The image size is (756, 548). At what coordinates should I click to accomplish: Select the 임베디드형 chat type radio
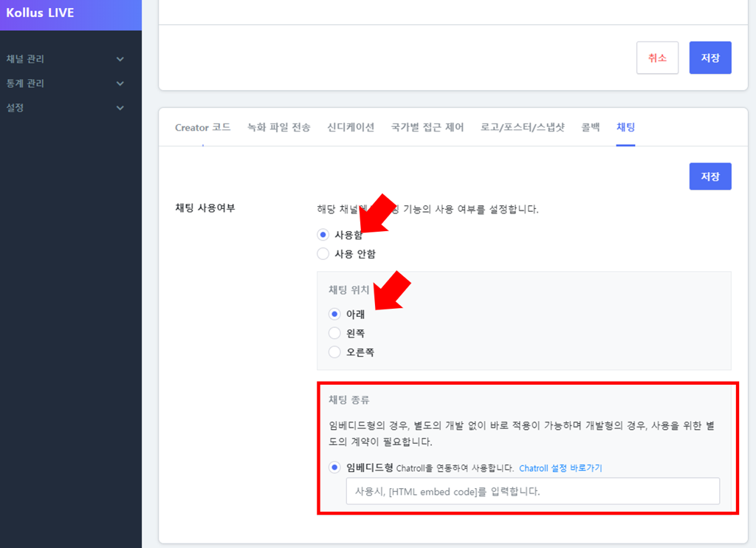pyautogui.click(x=334, y=467)
